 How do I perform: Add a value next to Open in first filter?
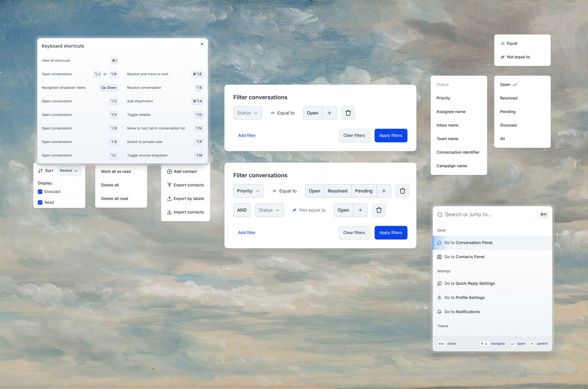point(329,113)
